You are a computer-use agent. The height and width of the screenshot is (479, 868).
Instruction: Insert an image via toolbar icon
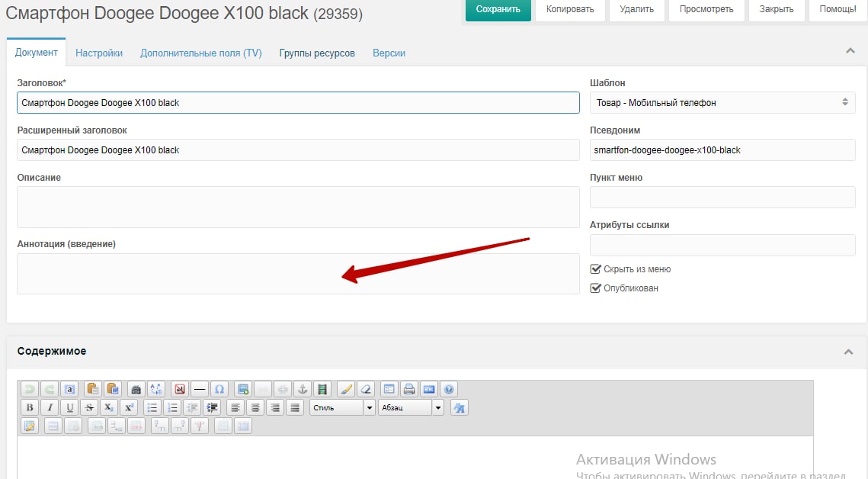click(x=242, y=389)
